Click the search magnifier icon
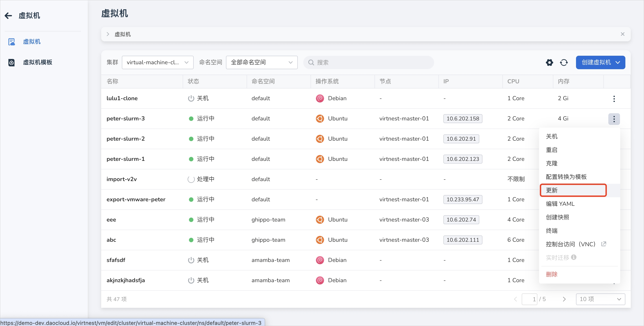This screenshot has height=326, width=644. point(311,62)
